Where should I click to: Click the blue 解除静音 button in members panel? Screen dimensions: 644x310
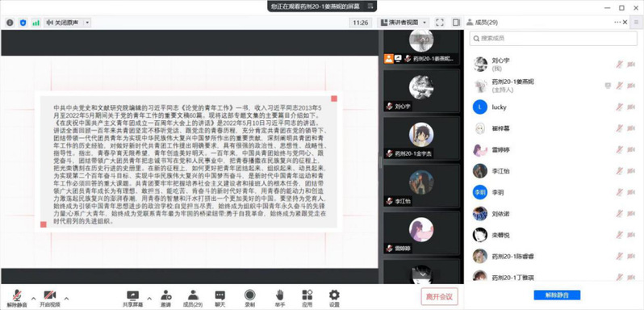557,295
